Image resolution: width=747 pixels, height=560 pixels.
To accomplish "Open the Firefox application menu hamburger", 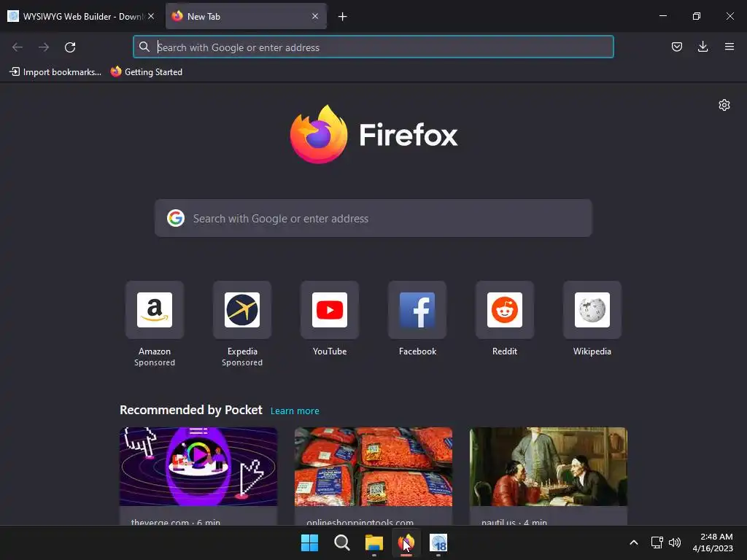I will pyautogui.click(x=729, y=47).
